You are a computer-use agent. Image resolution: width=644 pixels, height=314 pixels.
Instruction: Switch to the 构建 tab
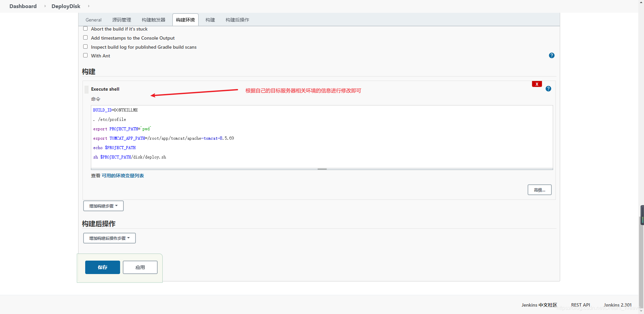(x=210, y=20)
